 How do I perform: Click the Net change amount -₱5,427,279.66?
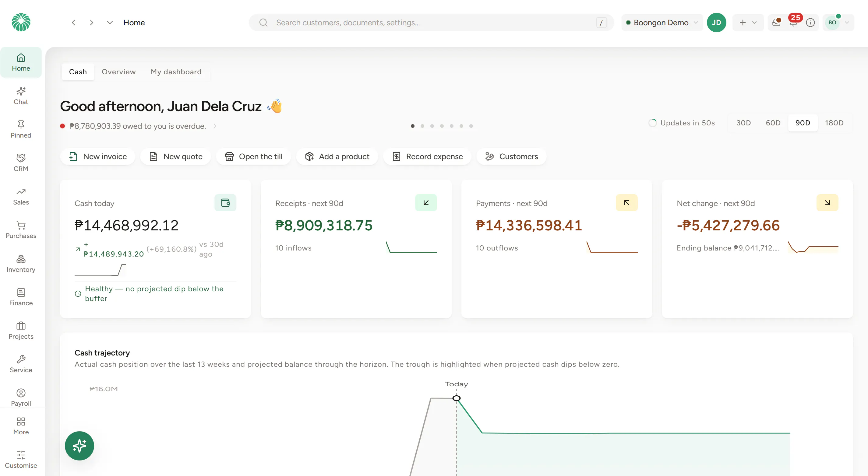[728, 225]
